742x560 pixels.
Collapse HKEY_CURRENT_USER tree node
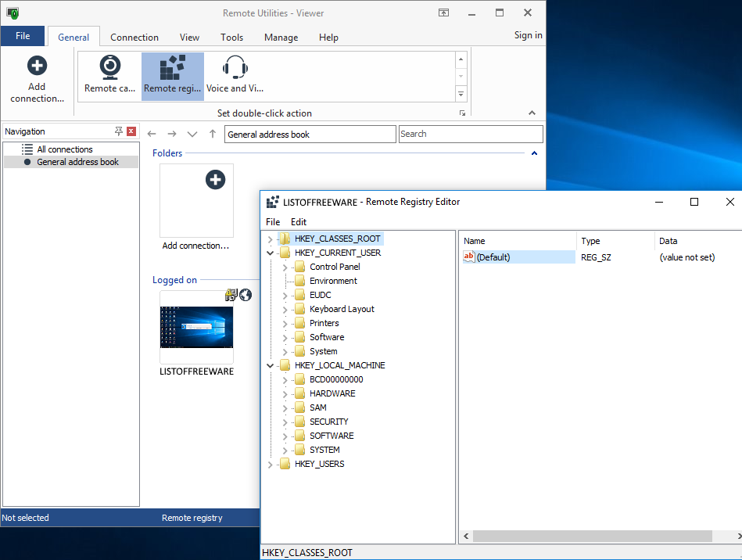(271, 253)
